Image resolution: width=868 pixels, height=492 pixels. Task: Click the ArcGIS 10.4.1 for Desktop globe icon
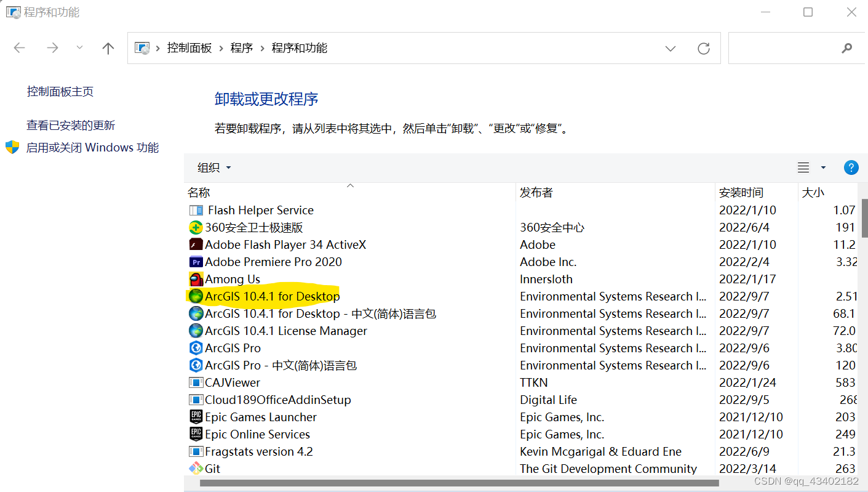pyautogui.click(x=196, y=296)
